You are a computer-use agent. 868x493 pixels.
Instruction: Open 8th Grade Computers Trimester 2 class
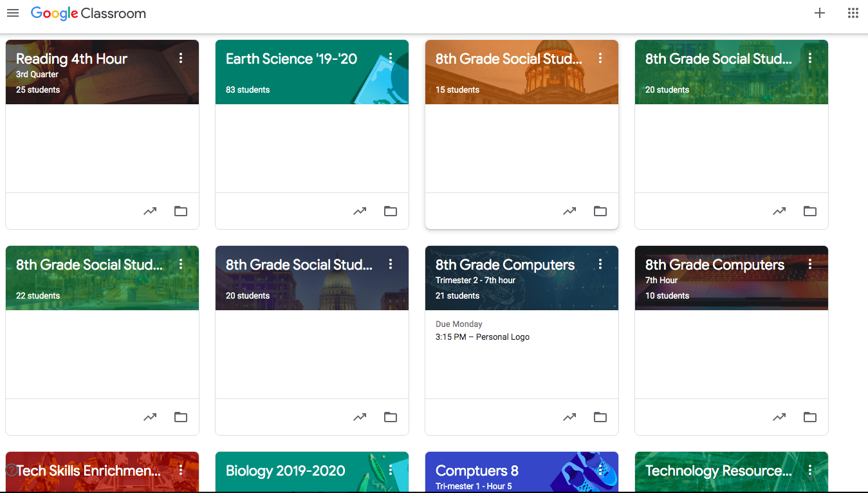505,265
